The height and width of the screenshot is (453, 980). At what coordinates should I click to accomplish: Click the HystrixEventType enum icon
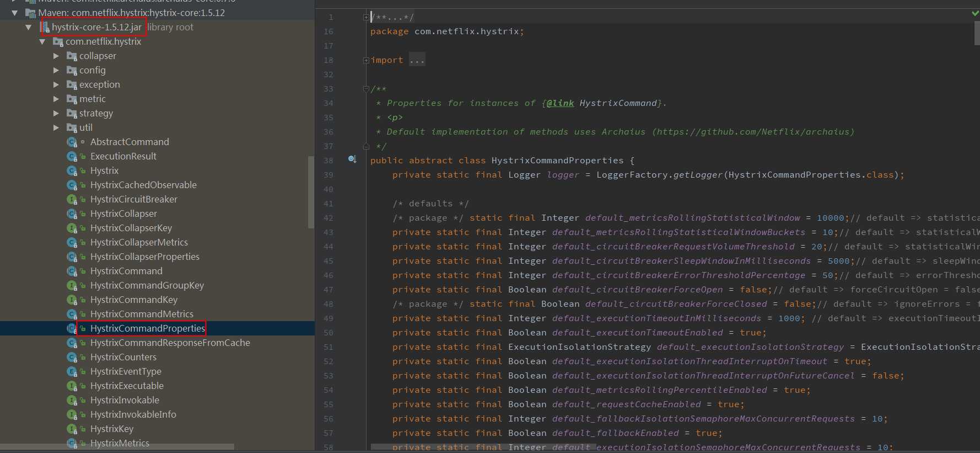(x=72, y=371)
